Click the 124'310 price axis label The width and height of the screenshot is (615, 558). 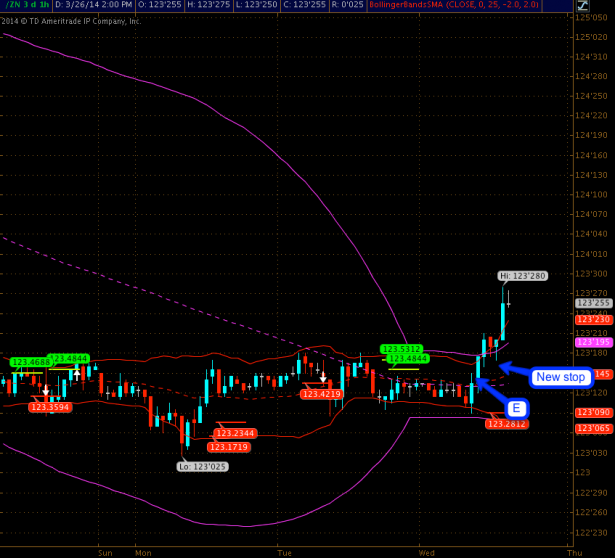tap(591, 57)
